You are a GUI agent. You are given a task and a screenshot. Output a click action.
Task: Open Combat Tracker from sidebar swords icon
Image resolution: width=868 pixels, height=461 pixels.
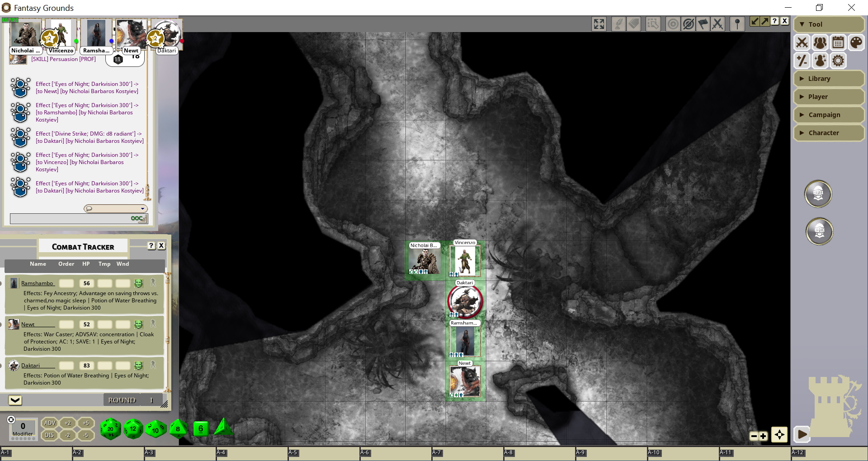point(802,43)
